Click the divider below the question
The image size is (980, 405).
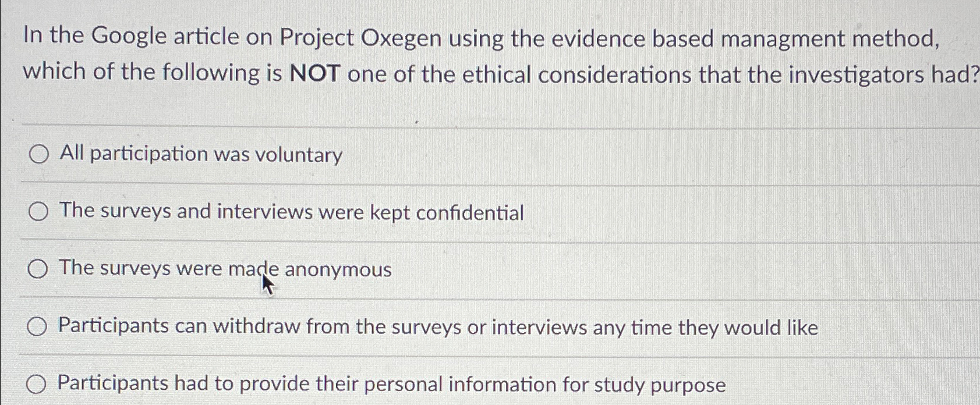(x=489, y=122)
